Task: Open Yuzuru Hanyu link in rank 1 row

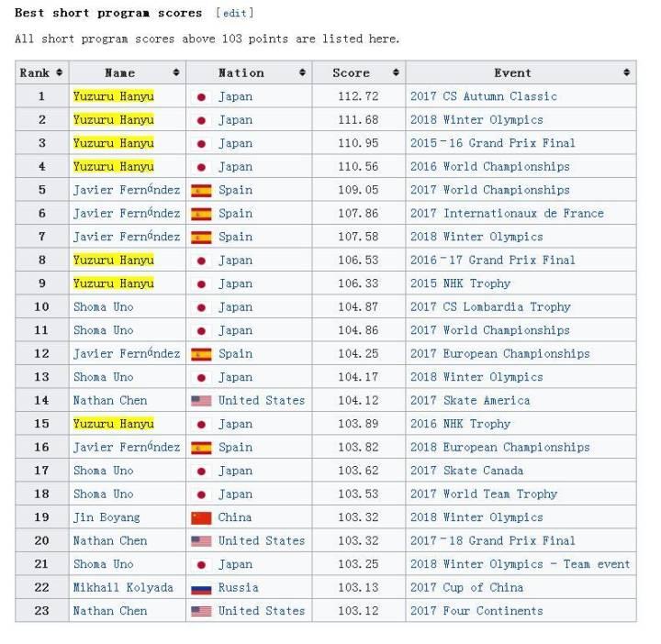Action: (114, 96)
